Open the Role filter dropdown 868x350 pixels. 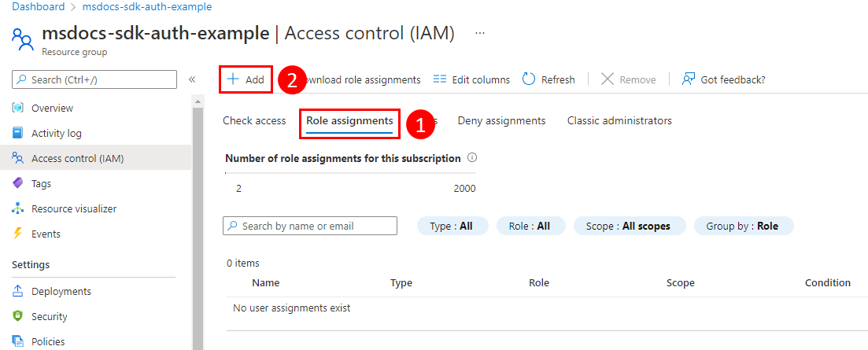point(530,226)
